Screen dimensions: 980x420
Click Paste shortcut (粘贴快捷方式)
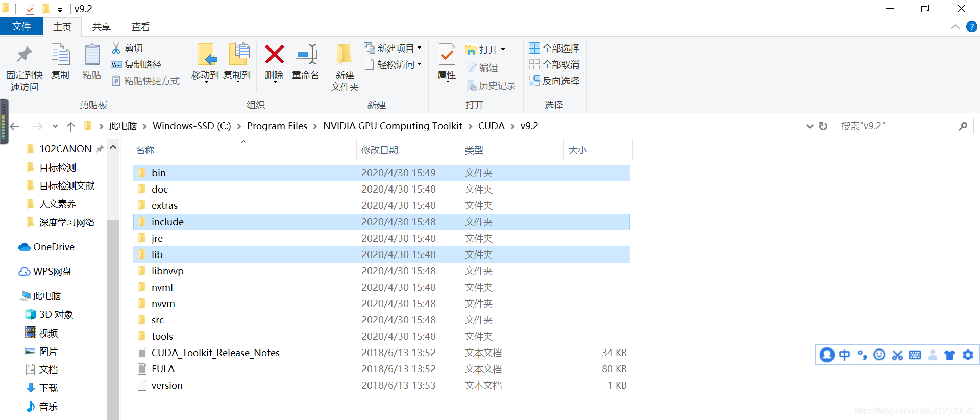145,81
